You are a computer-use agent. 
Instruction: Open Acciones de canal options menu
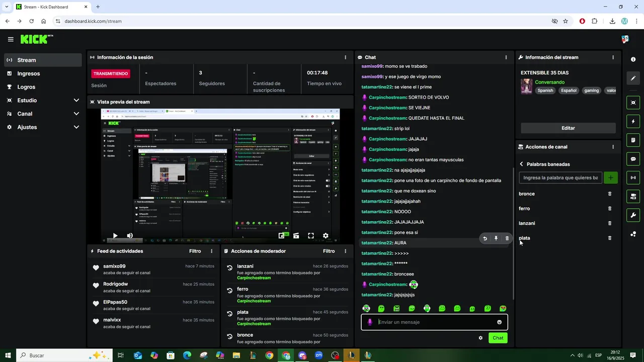613,147
